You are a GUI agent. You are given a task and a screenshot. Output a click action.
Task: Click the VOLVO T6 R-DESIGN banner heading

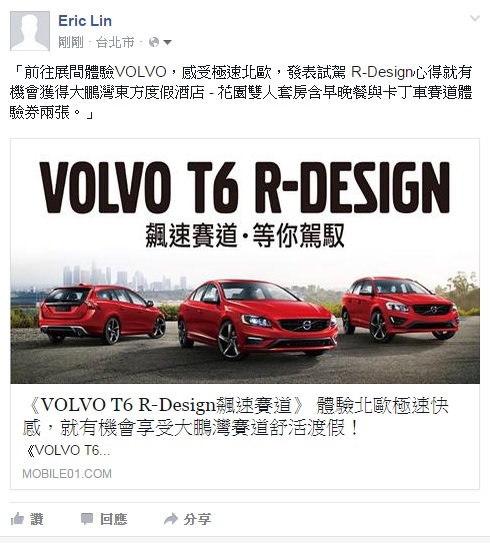coord(245,187)
